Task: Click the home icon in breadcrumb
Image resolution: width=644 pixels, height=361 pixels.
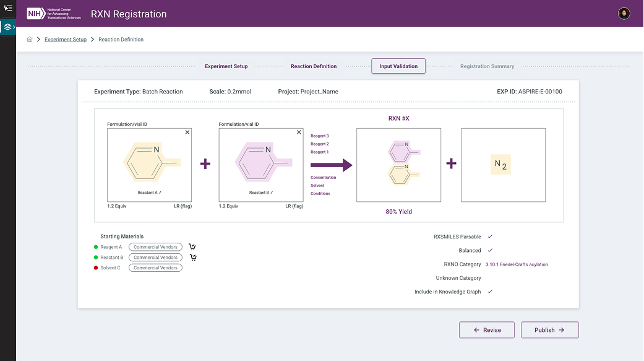Action: click(30, 40)
